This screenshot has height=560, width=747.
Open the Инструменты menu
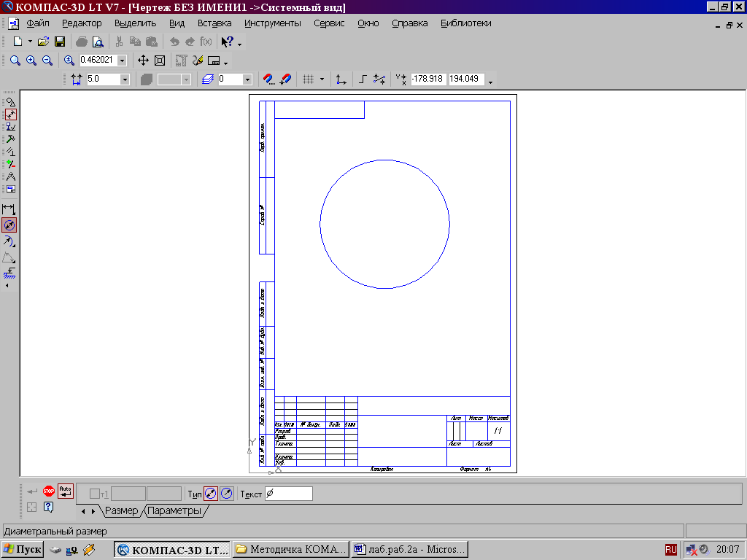272,23
